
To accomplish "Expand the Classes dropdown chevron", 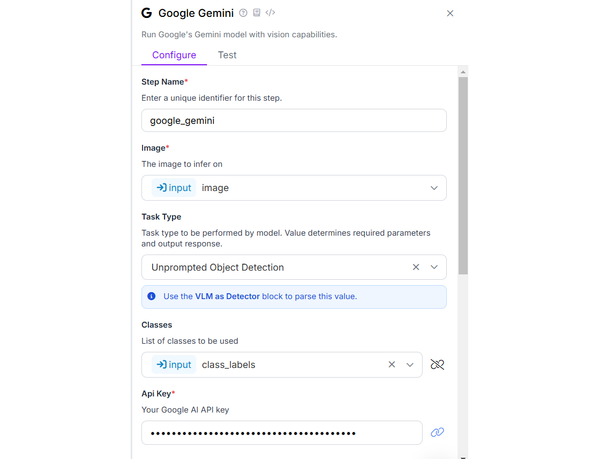I will coord(410,365).
